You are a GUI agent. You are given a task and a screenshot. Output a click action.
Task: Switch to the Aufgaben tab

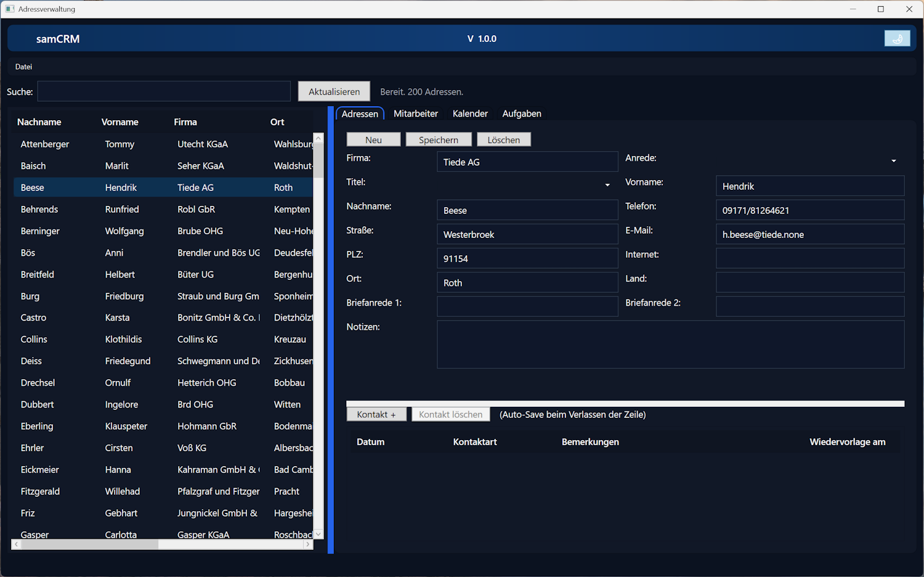pyautogui.click(x=521, y=113)
